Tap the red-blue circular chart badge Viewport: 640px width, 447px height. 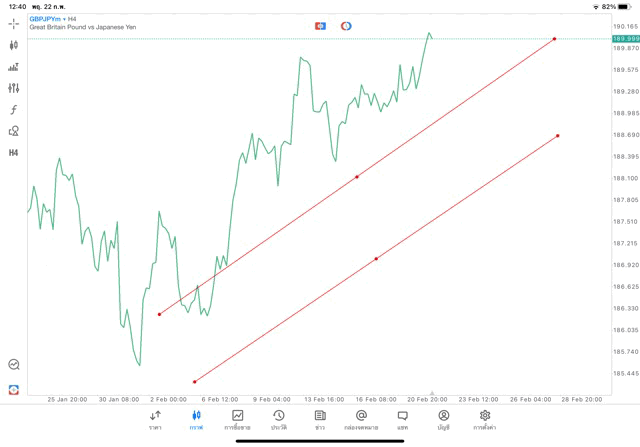tap(346, 25)
